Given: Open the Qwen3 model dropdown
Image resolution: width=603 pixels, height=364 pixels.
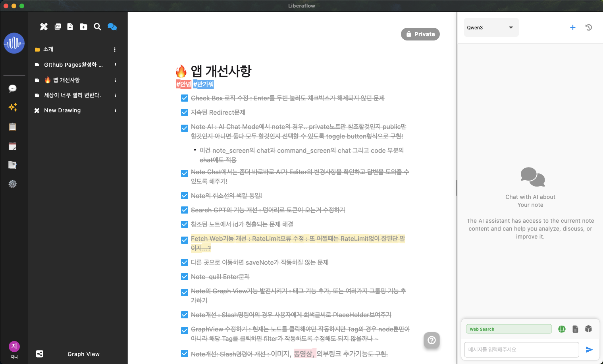Looking at the screenshot, I should coord(491,27).
